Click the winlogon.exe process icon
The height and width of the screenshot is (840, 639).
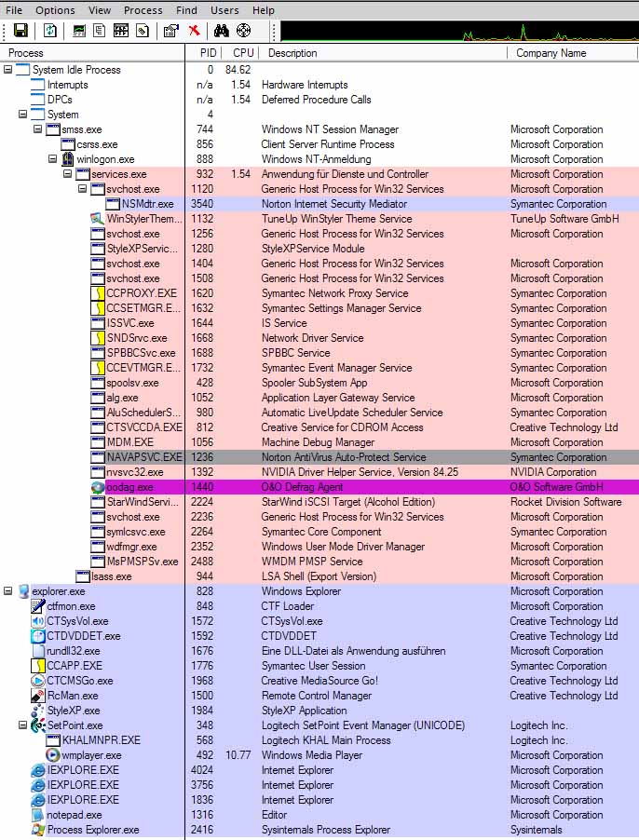(67, 159)
